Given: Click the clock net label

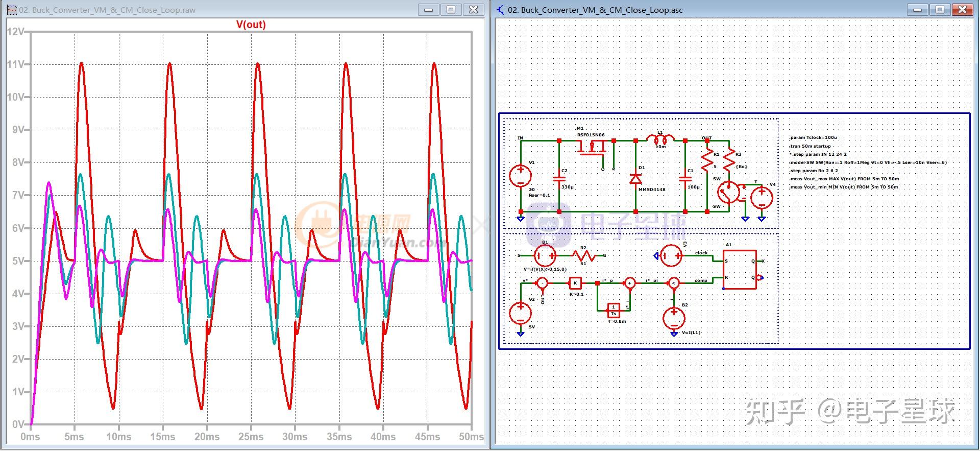Looking at the screenshot, I should click(701, 253).
